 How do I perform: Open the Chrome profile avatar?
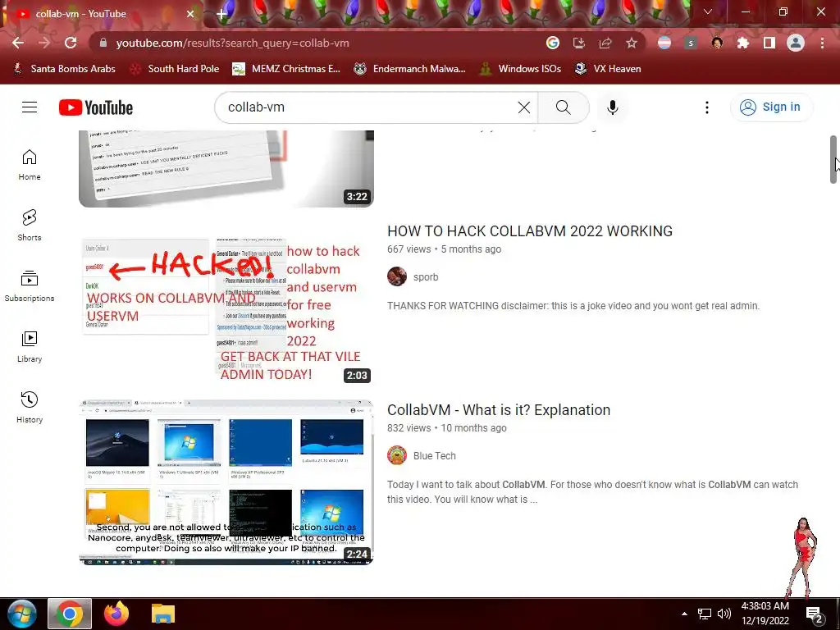pos(796,43)
